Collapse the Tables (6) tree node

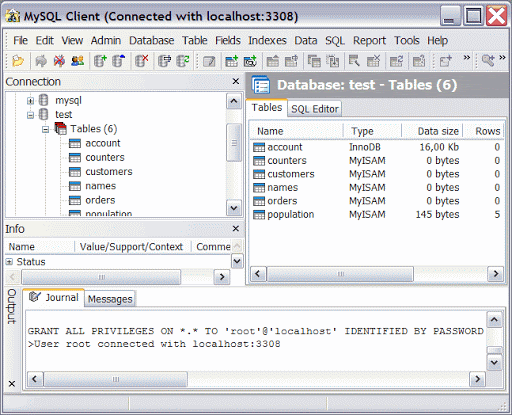click(x=45, y=129)
